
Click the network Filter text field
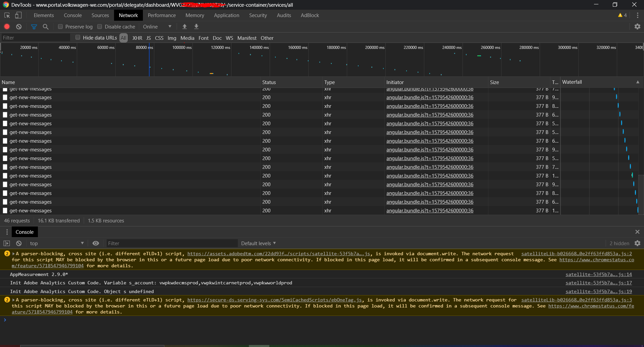[35, 38]
